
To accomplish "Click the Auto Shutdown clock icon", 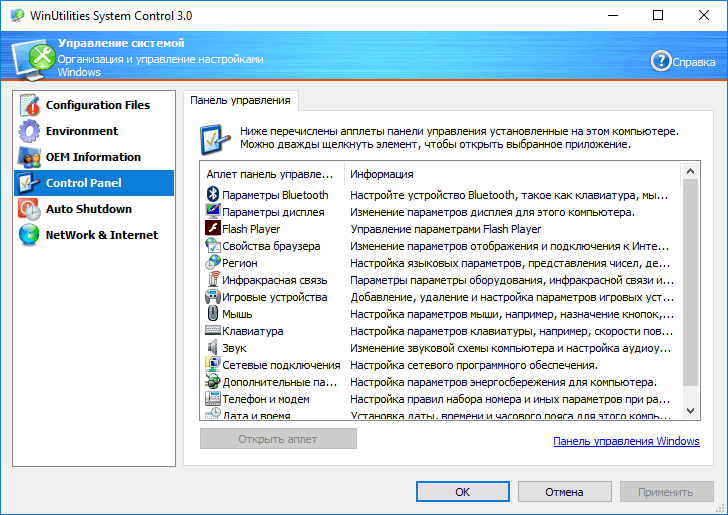I will click(x=29, y=209).
